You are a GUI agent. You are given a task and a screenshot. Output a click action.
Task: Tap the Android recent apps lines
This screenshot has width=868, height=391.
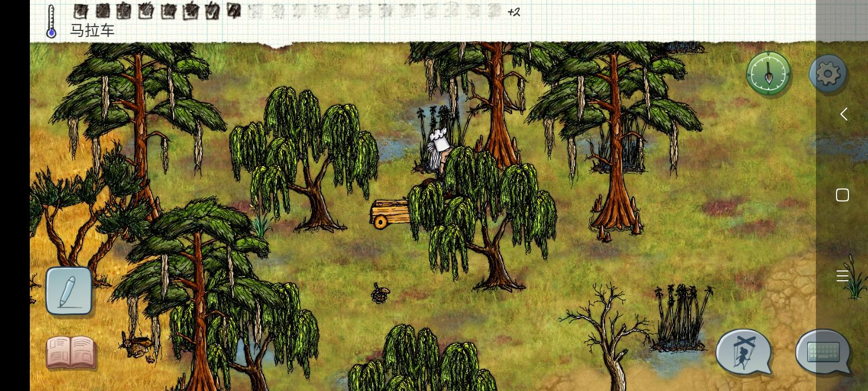(x=843, y=276)
